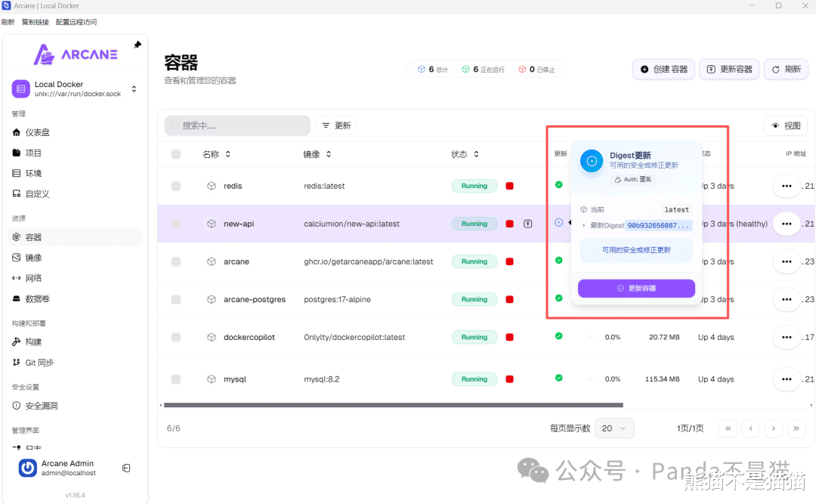Click mysql green check status icon
This screenshot has width=816, height=504.
(x=558, y=378)
